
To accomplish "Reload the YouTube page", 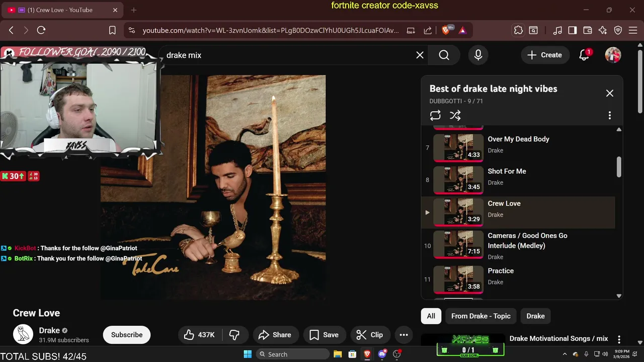I will (x=41, y=30).
